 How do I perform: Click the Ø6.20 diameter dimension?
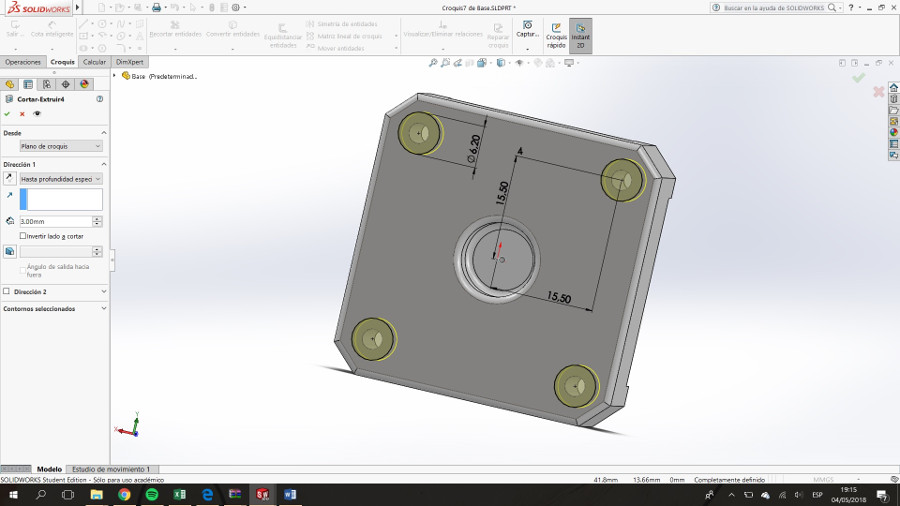474,148
